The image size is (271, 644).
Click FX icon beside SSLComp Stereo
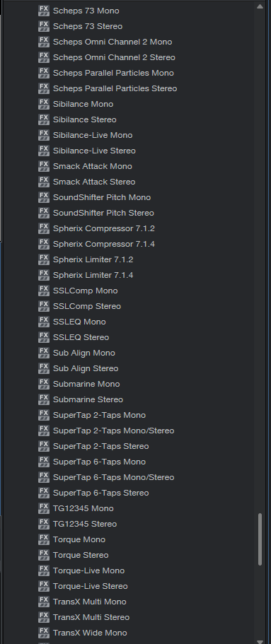point(44,306)
